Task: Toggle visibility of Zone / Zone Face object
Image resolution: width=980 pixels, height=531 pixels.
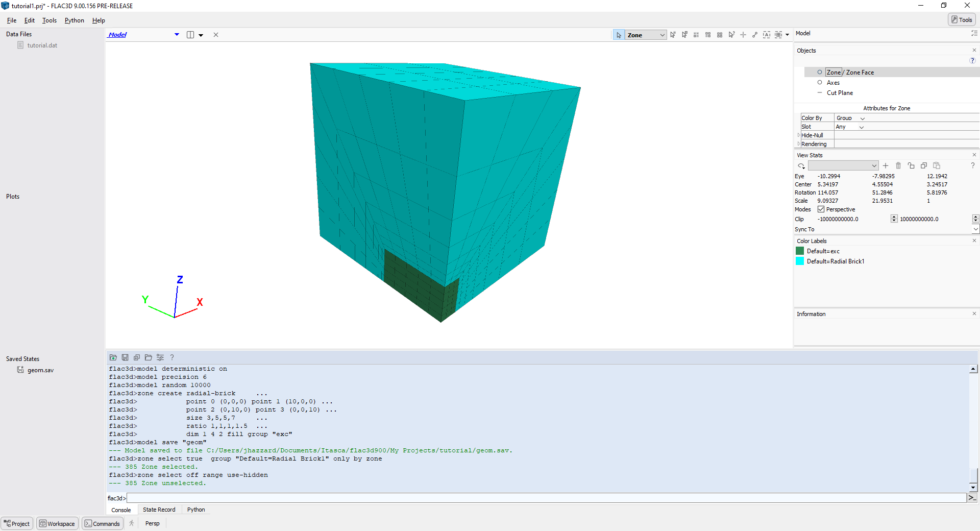Action: 820,73
